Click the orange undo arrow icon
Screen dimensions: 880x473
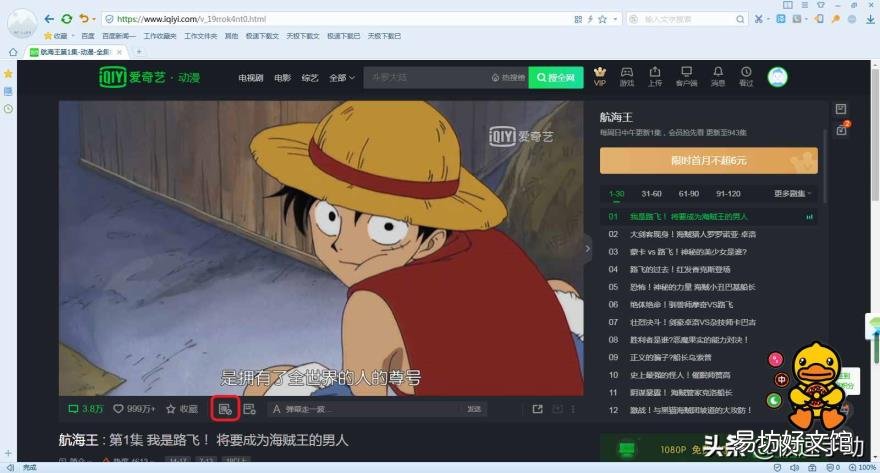84,19
